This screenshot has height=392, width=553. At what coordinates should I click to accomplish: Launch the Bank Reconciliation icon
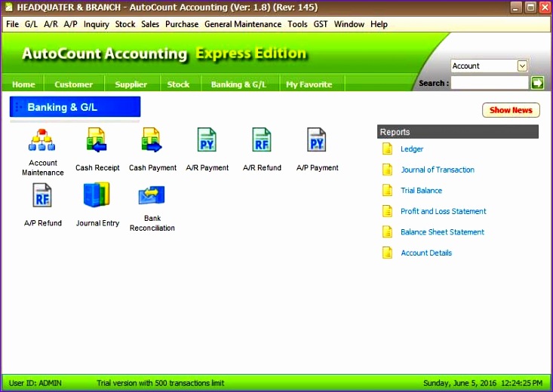click(x=152, y=195)
